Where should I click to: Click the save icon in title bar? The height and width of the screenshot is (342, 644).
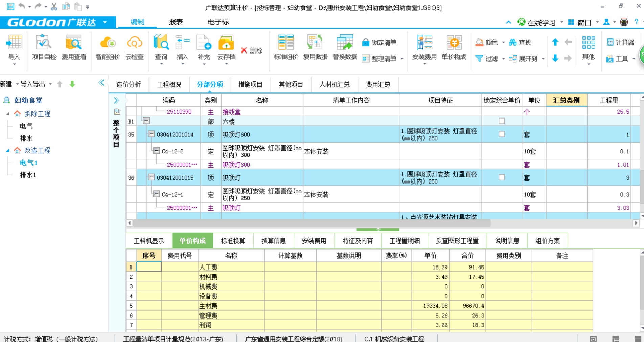pos(10,6)
